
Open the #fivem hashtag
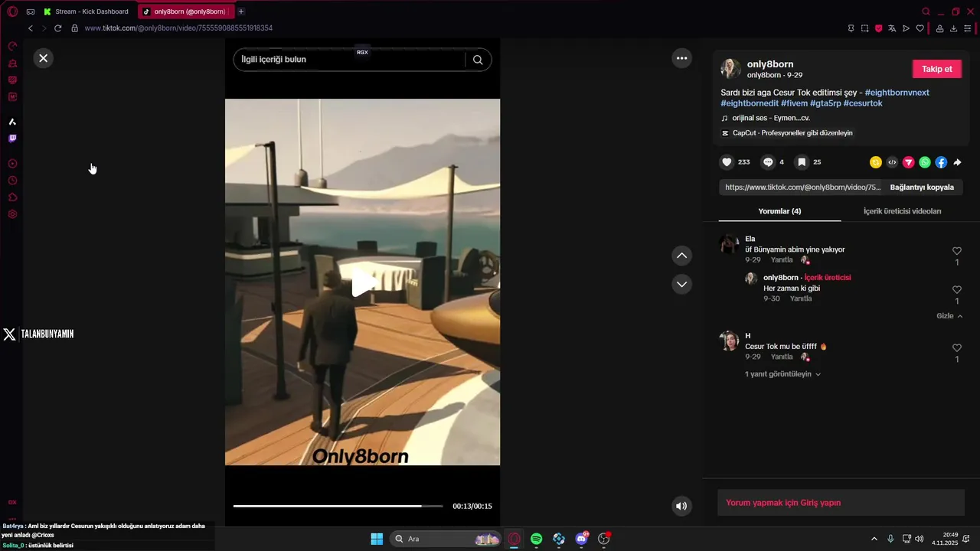click(794, 103)
